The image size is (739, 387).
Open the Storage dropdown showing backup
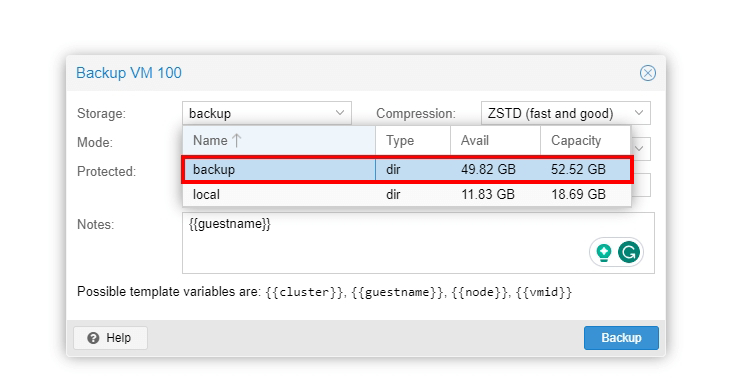coord(267,113)
